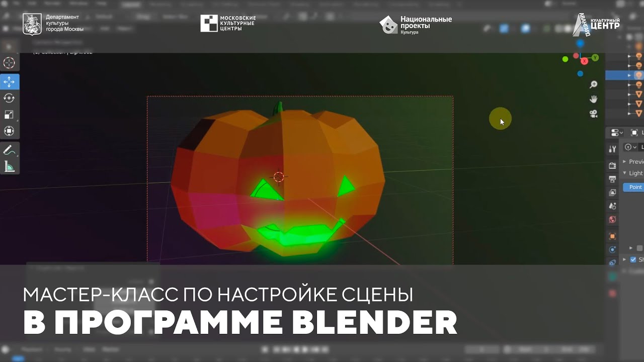Open the World properties globe tab
644x362 pixels.
(x=612, y=220)
